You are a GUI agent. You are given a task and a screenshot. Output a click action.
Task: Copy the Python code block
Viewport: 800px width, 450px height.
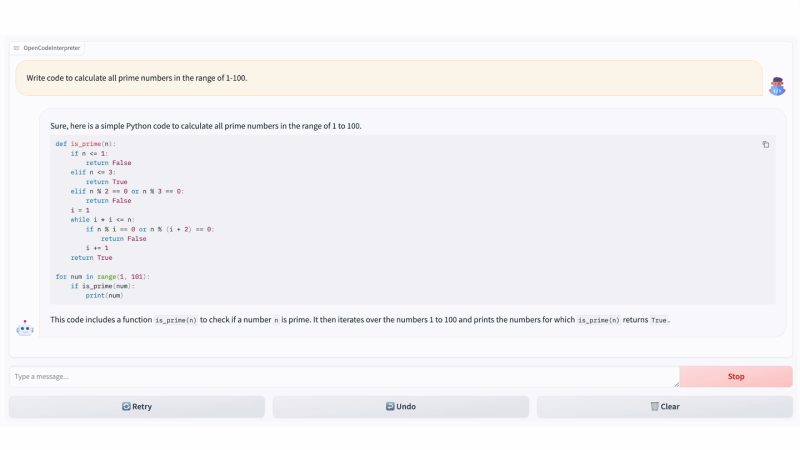(766, 144)
